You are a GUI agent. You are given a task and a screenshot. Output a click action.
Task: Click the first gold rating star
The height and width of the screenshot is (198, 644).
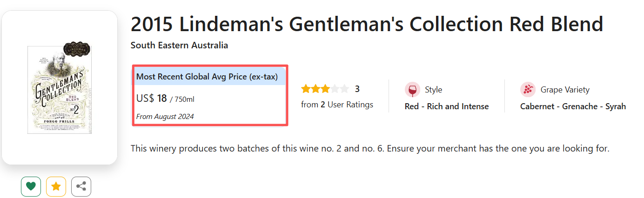(306, 89)
